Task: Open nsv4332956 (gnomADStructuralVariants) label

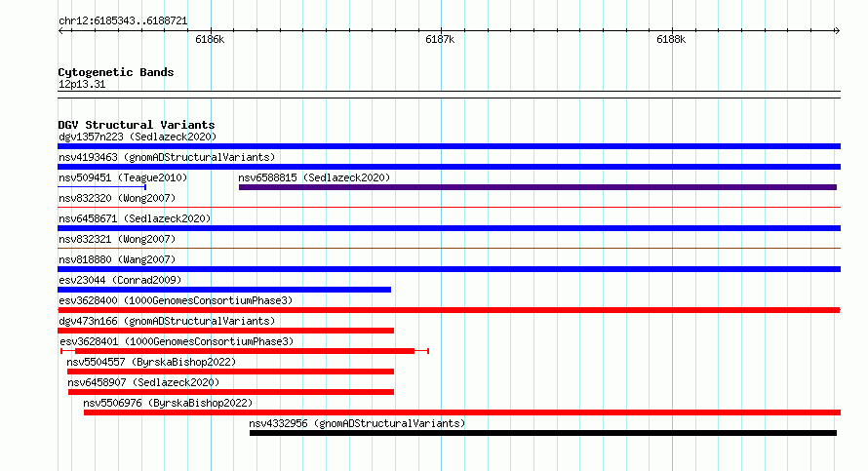Action: pyautogui.click(x=357, y=423)
